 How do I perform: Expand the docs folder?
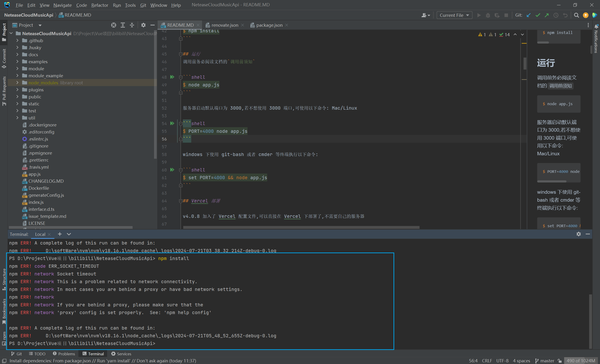click(x=17, y=55)
